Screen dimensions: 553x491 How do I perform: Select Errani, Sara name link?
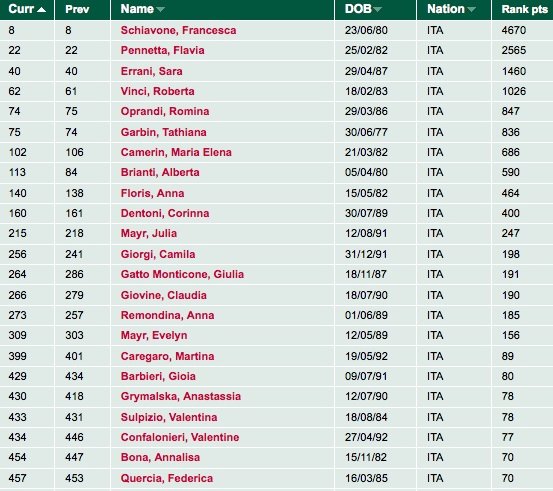pos(152,71)
